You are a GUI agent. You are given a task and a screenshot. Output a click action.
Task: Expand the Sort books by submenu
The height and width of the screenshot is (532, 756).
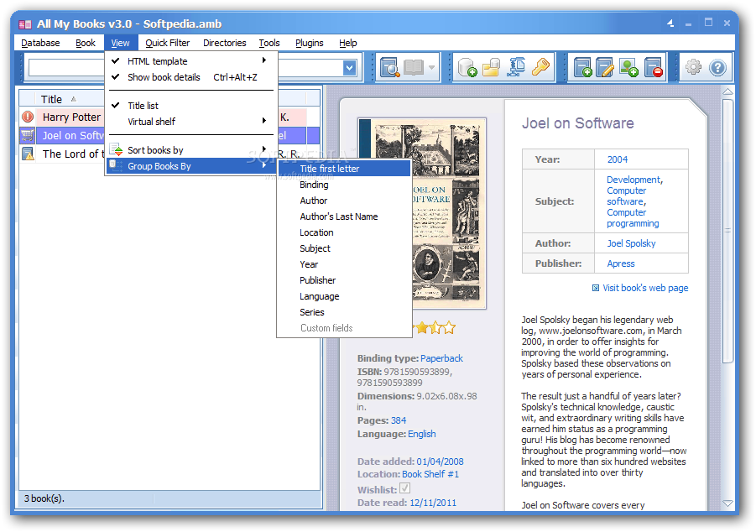click(191, 150)
